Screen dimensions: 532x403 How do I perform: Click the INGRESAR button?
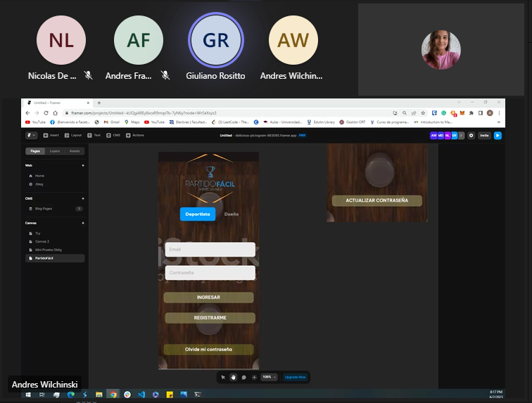[x=208, y=298]
